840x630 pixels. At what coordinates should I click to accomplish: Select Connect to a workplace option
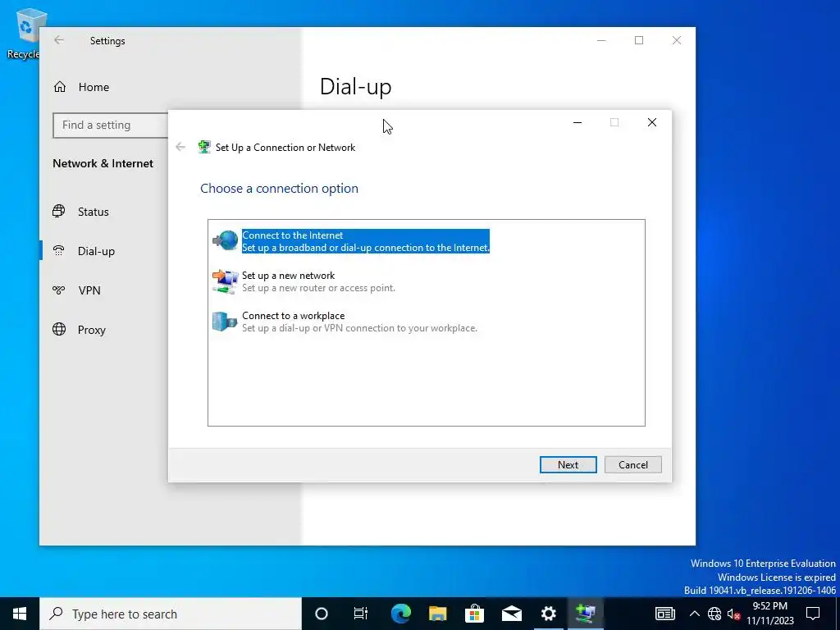[x=345, y=322]
